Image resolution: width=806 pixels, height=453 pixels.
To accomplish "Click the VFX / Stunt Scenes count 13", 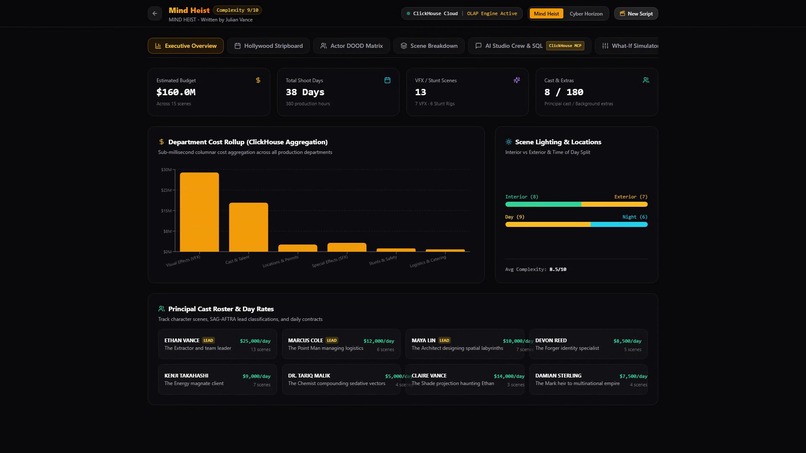I will [420, 92].
